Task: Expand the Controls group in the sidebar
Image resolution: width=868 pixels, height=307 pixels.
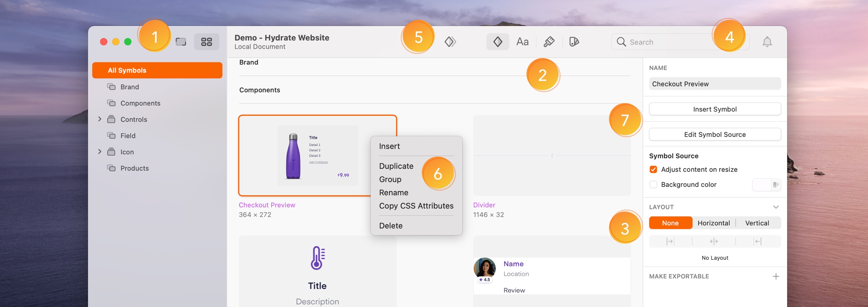Action: pyautogui.click(x=100, y=119)
